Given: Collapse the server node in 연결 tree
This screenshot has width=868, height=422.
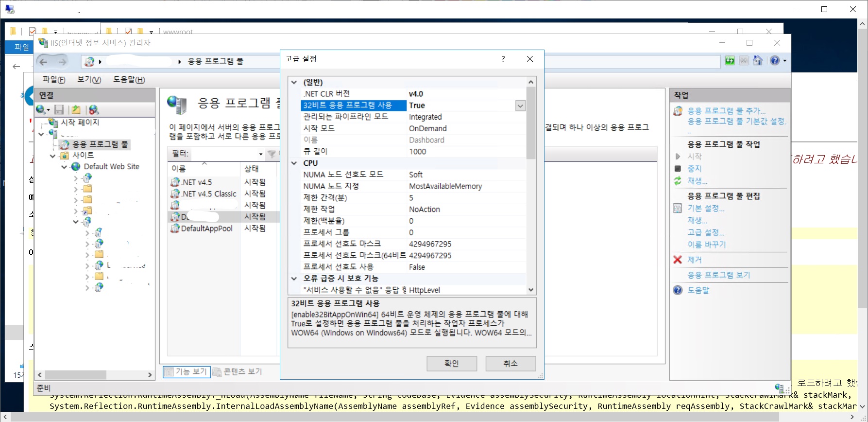Looking at the screenshot, I should click(x=41, y=134).
